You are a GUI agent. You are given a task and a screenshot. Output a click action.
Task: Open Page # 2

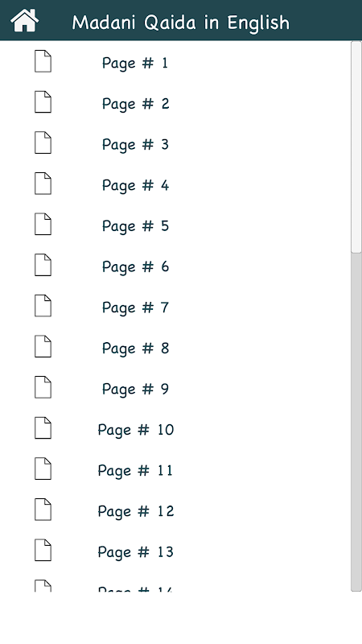[x=135, y=104]
